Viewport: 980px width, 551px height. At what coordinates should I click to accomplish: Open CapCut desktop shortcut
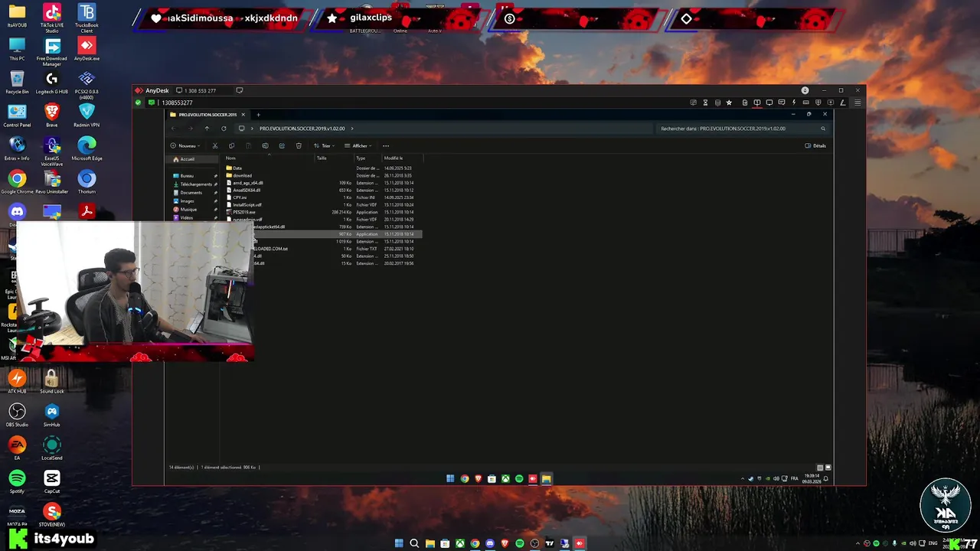coord(52,481)
